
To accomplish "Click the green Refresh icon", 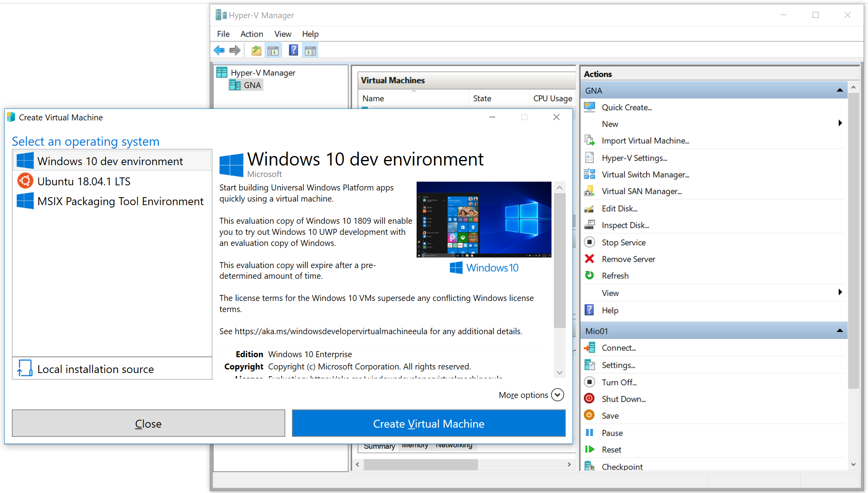I will point(589,275).
